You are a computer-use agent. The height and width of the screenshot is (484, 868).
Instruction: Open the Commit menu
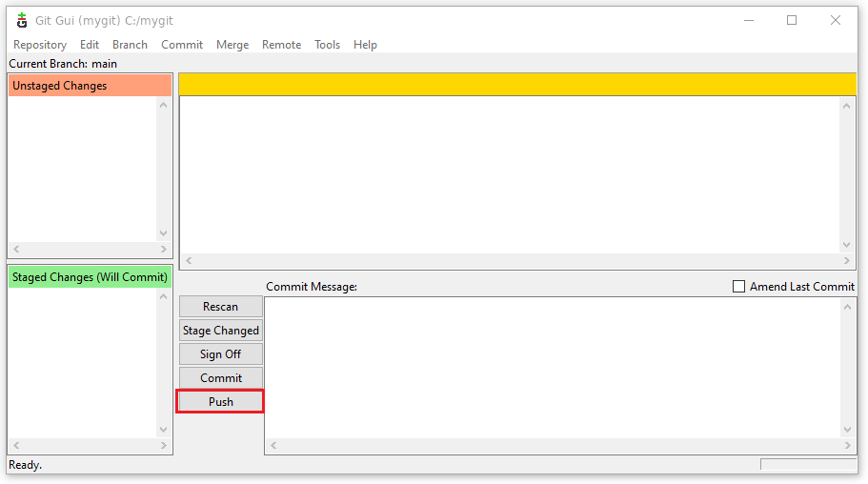click(x=182, y=45)
